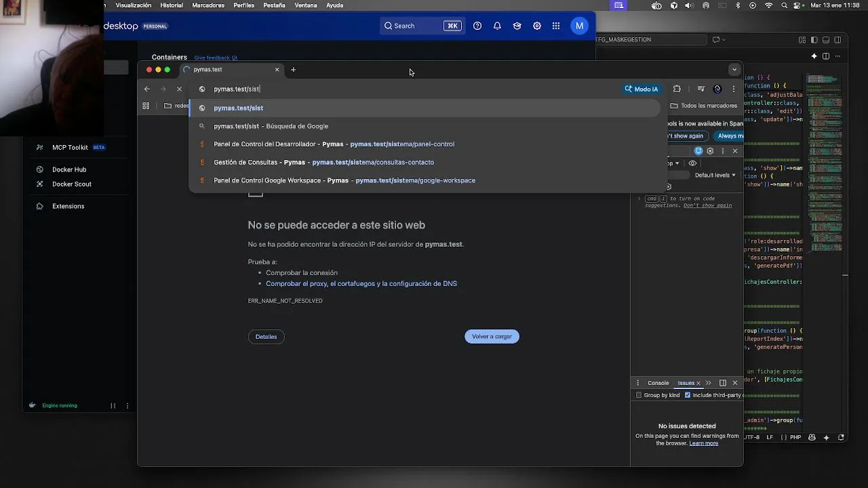Open the Docker account avatar M
868x488 pixels.
(579, 26)
